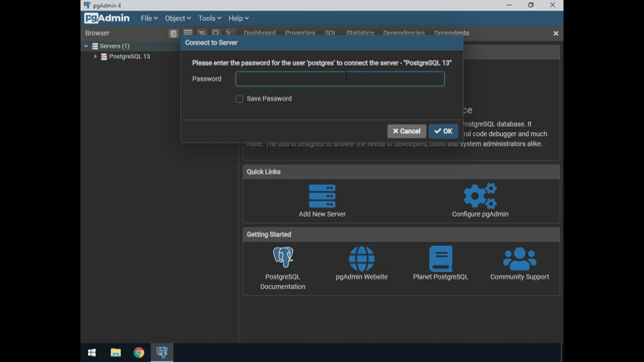This screenshot has height=362, width=644.
Task: Cancel the Connect to Server dialog
Action: pos(407,131)
